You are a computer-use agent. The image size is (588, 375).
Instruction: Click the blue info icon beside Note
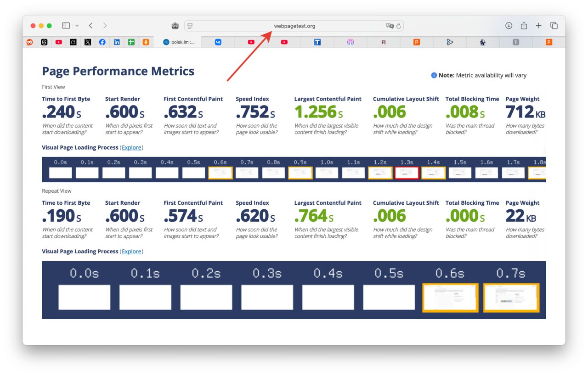click(x=434, y=75)
